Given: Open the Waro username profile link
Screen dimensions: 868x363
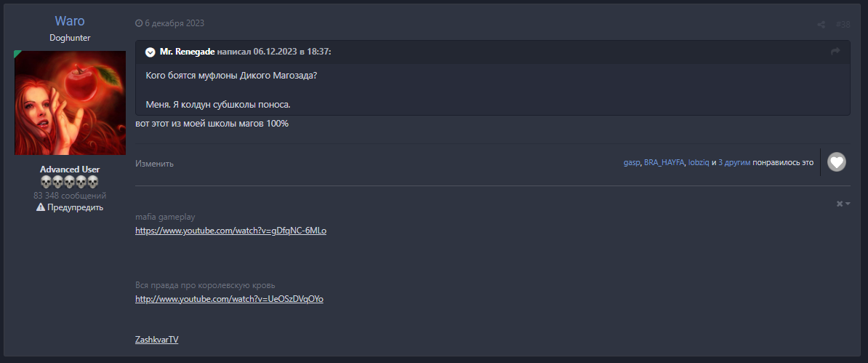Looking at the screenshot, I should pos(70,21).
